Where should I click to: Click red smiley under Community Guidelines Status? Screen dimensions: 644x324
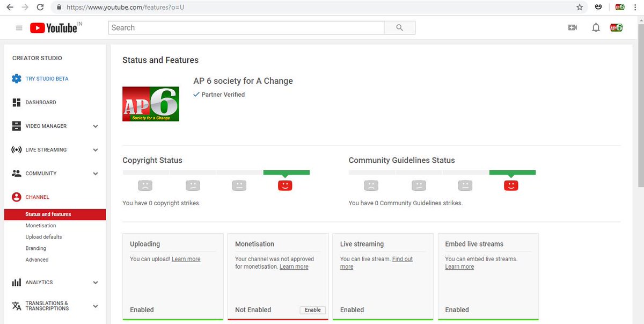(511, 185)
